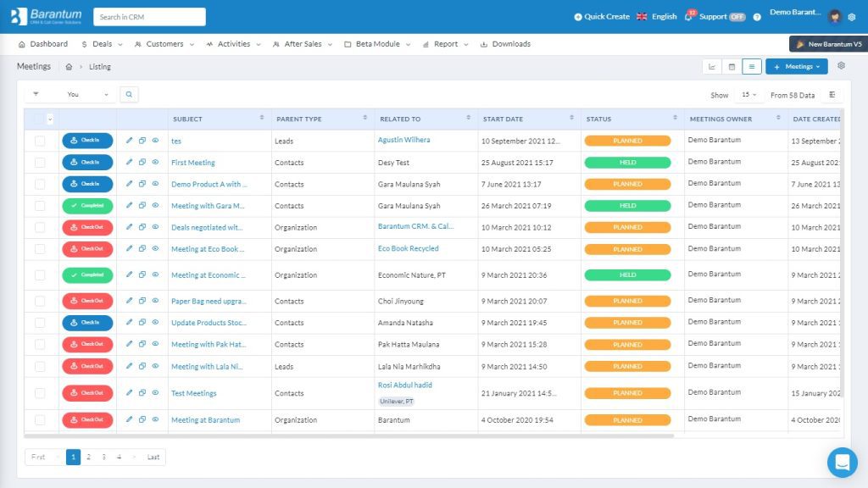Click the New Barantum V5 button
Viewport: 868px width, 488px height.
[x=828, y=44]
